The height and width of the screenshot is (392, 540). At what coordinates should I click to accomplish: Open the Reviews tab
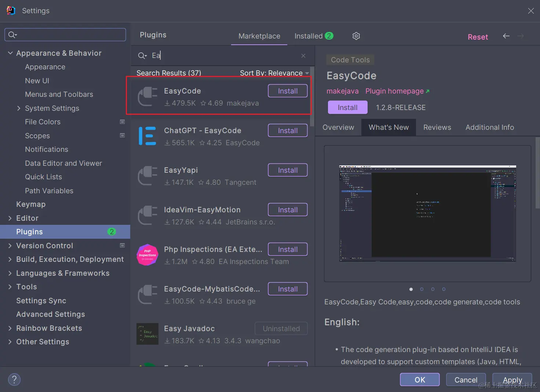click(x=437, y=127)
